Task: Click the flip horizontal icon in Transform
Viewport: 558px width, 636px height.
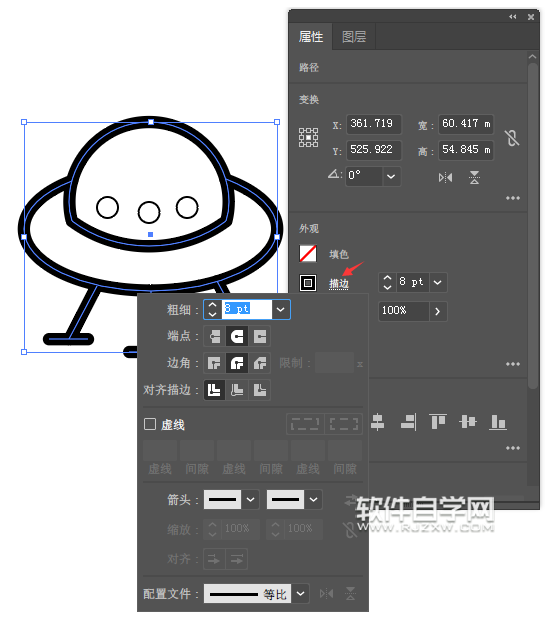Action: click(445, 178)
